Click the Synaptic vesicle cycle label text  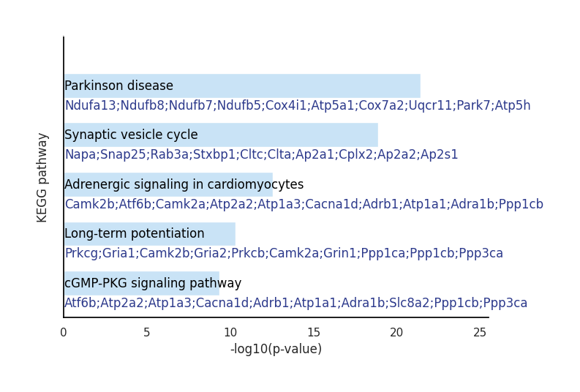pos(132,135)
